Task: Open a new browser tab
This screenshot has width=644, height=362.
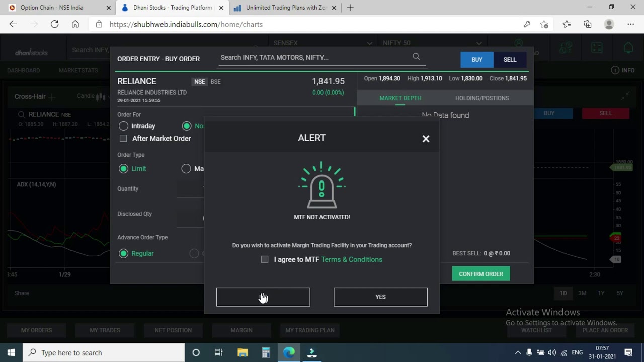Action: coord(350,8)
